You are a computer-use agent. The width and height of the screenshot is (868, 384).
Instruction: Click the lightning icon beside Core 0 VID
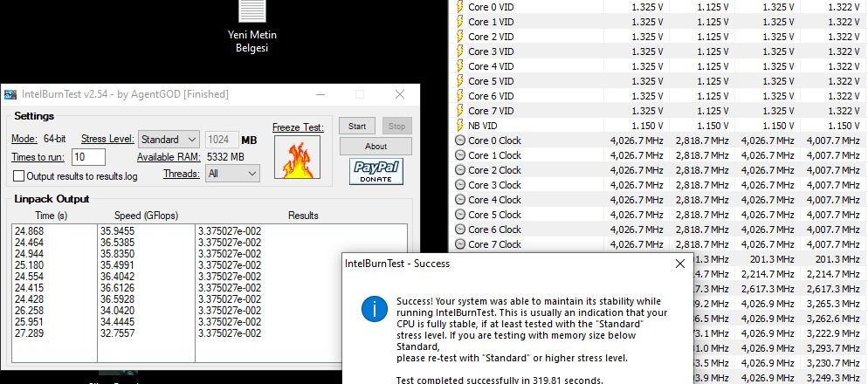pos(459,7)
